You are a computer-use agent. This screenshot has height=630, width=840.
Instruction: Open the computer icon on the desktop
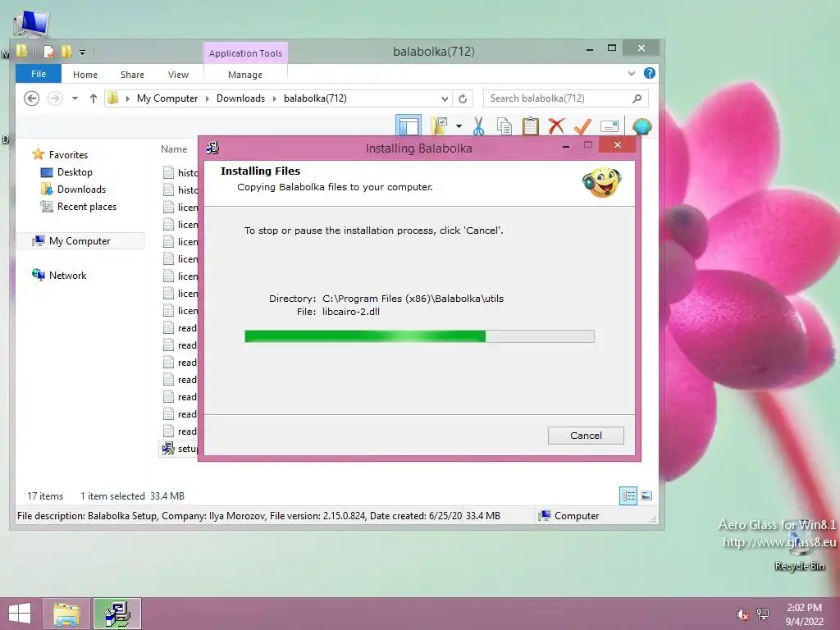31,24
